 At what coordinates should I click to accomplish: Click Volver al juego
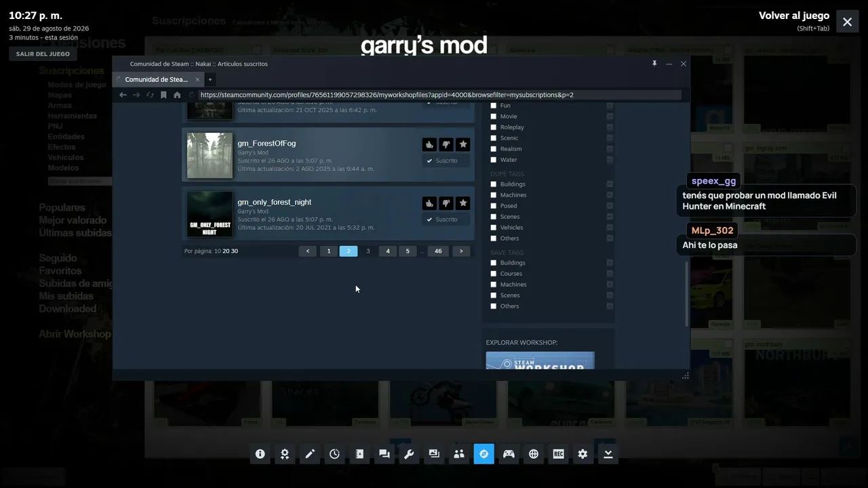tap(794, 16)
